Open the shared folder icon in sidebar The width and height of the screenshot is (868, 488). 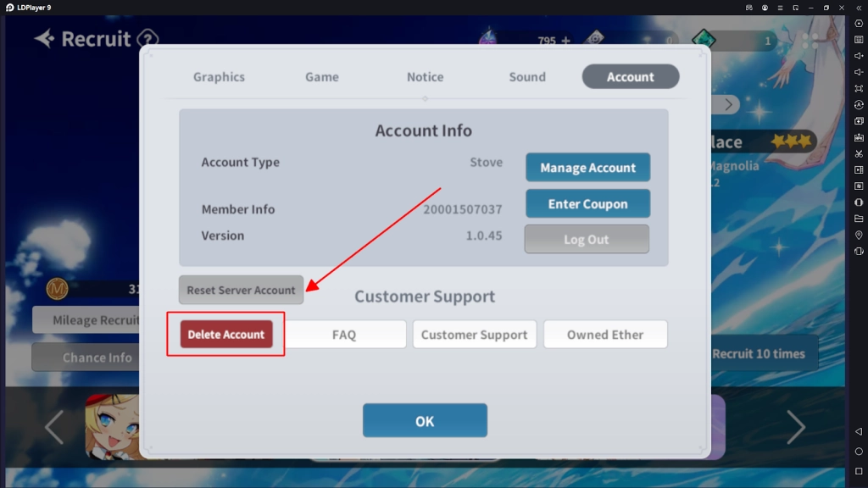click(x=859, y=219)
